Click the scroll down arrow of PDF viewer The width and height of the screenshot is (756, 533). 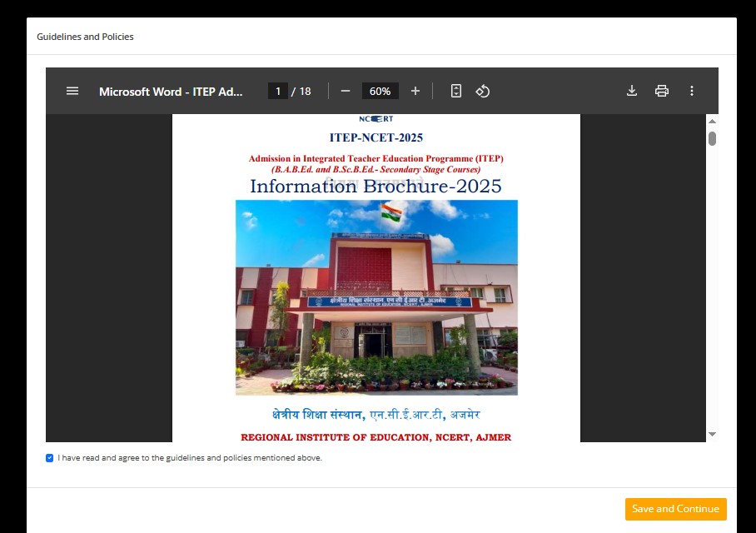pyautogui.click(x=712, y=434)
